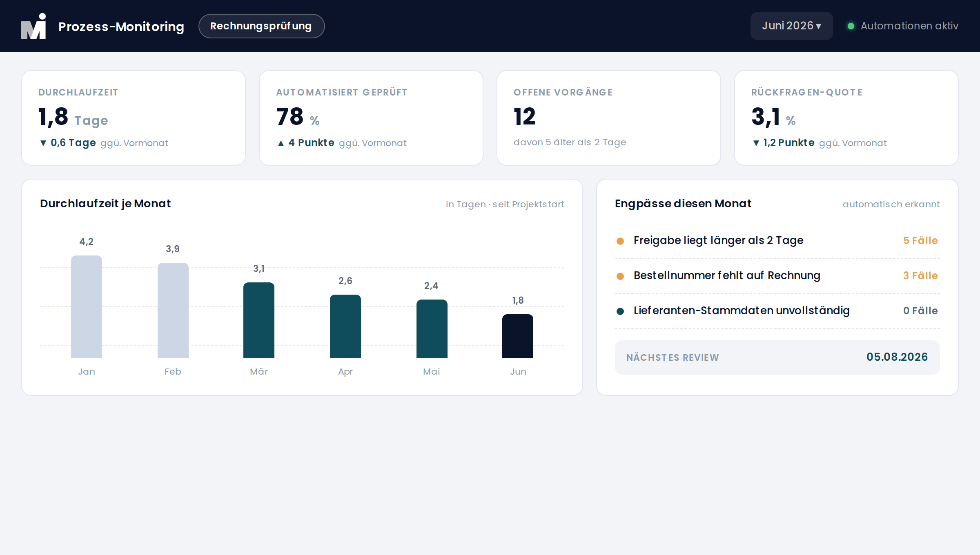Click the Apr bar labeled 2,6
Screen dimensions: 980x555
coord(345,326)
